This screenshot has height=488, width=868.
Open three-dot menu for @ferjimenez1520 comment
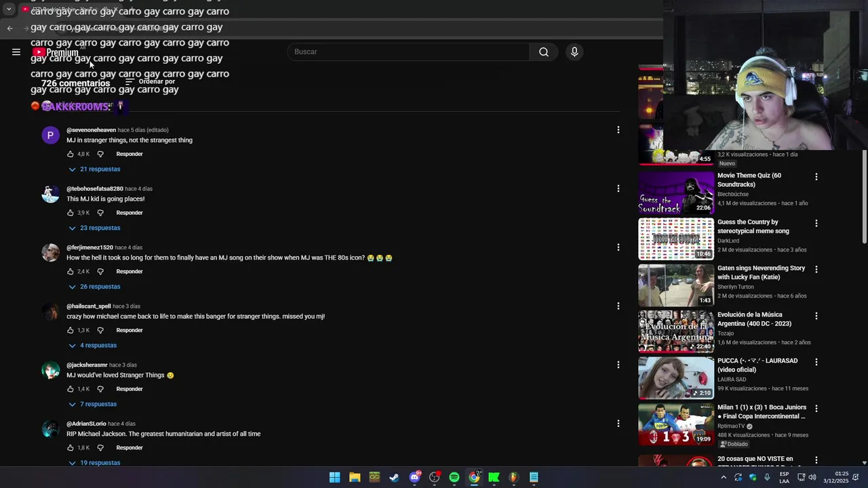coord(618,247)
